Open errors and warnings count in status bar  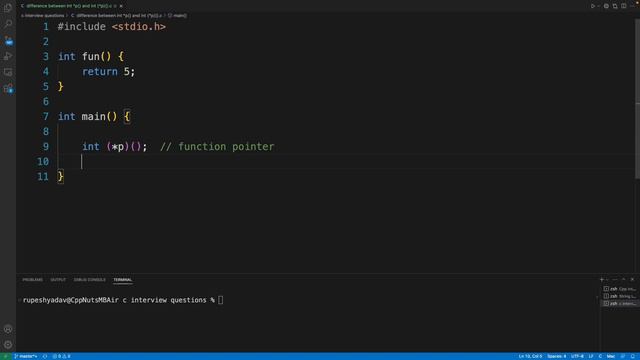coord(61,356)
